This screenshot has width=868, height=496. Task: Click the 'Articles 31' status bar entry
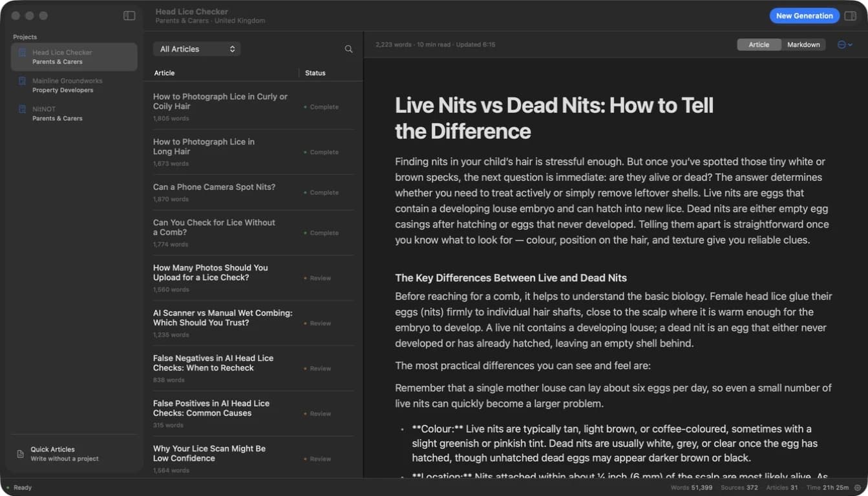pos(782,488)
